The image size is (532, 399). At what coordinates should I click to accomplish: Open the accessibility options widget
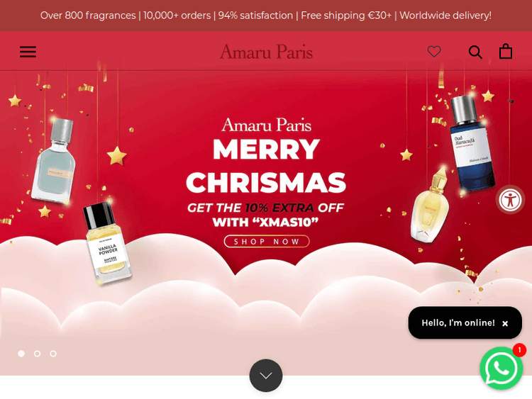point(510,200)
